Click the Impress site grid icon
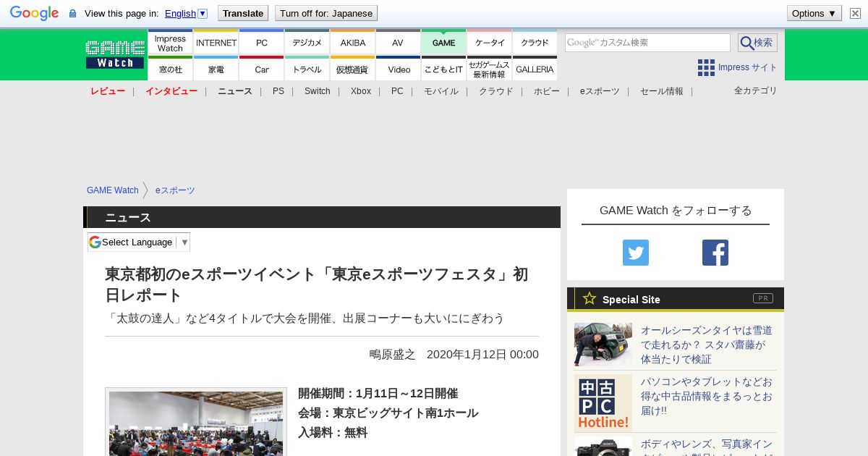Screen dimensions: 868x456 706,67
